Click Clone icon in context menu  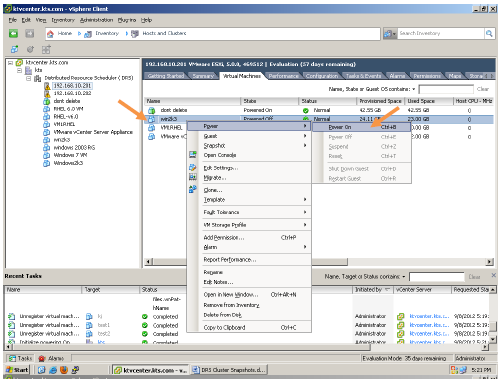click(193, 190)
